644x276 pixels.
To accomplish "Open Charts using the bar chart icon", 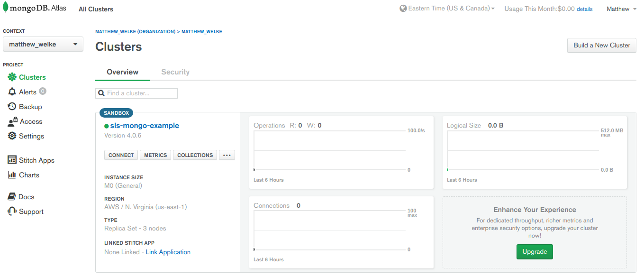I will pos(12,175).
